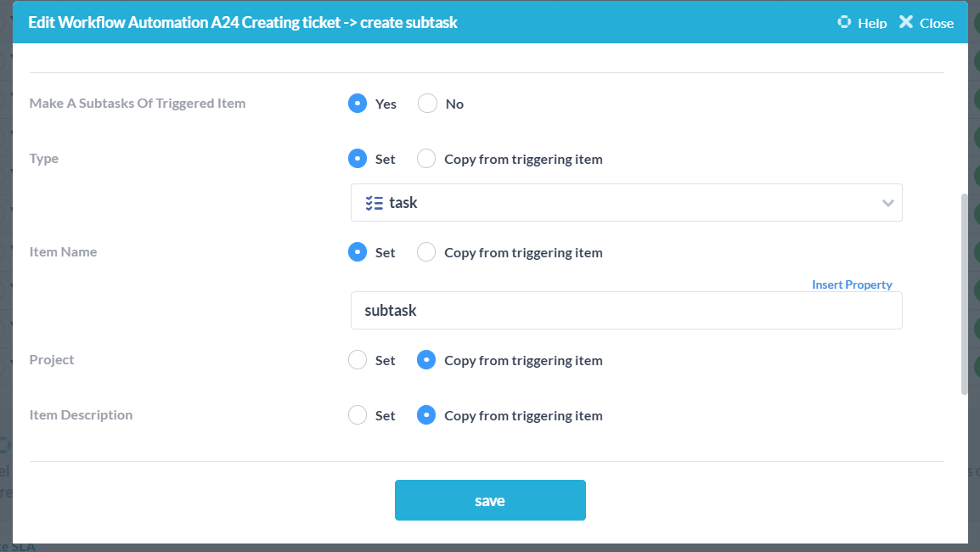Screen dimensions: 980x552
Task: Enable Copy from triggering item for Item Description
Action: 425,414
